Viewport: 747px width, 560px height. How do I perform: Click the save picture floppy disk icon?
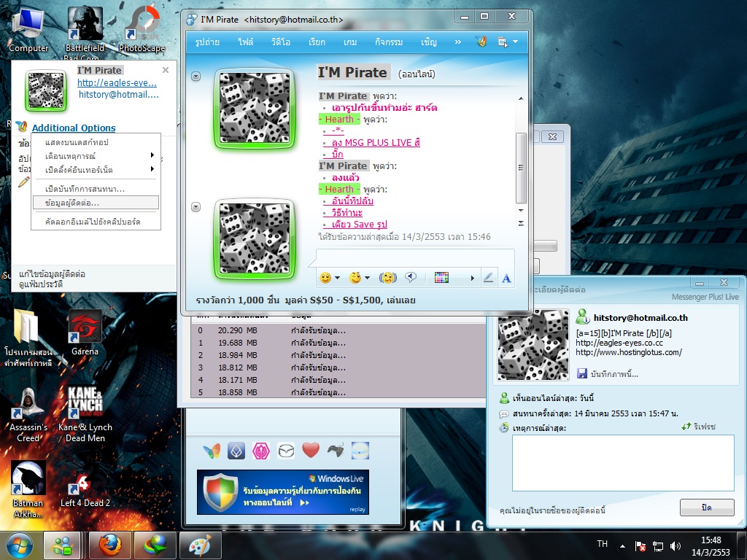(581, 374)
